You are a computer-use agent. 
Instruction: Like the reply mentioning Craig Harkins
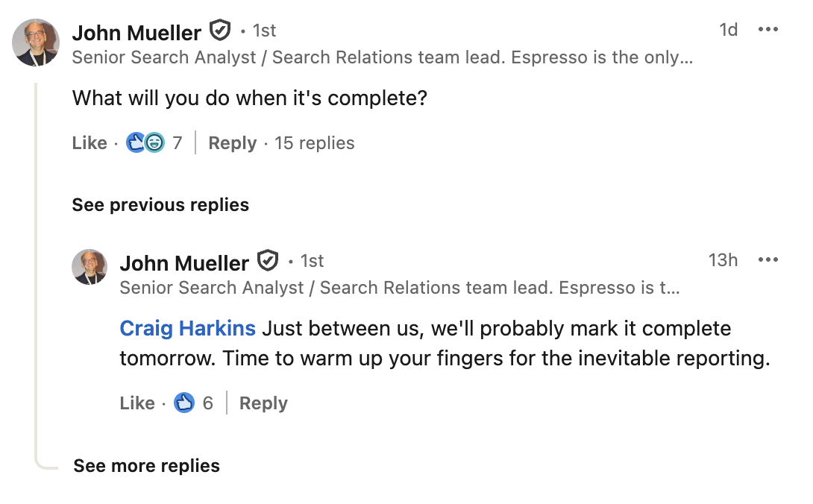[137, 403]
